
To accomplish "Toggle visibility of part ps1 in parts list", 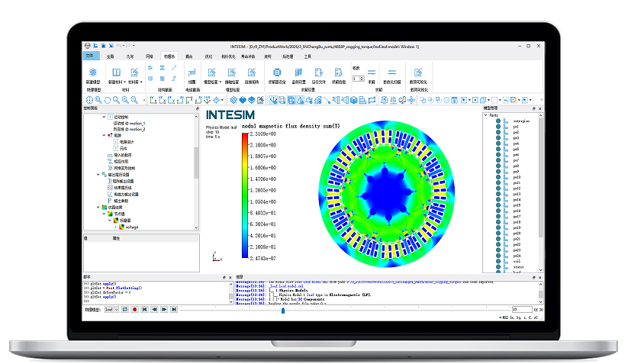I will (497, 127).
